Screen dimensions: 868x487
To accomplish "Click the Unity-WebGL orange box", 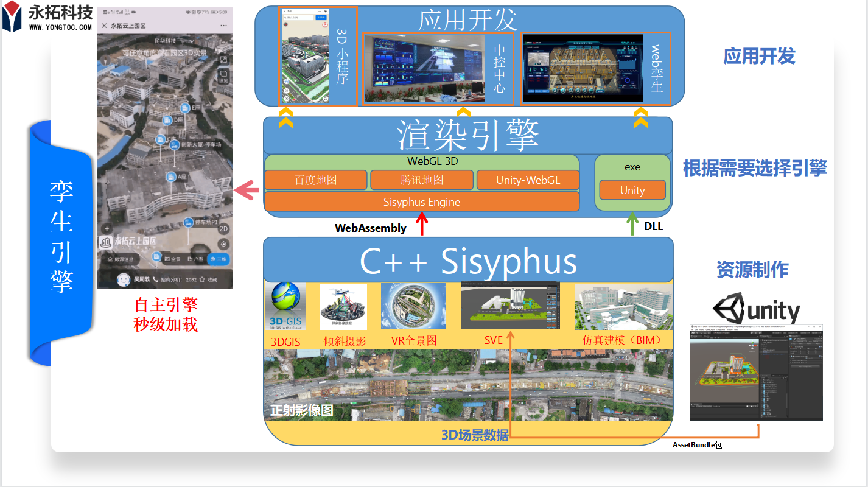I will 527,180.
